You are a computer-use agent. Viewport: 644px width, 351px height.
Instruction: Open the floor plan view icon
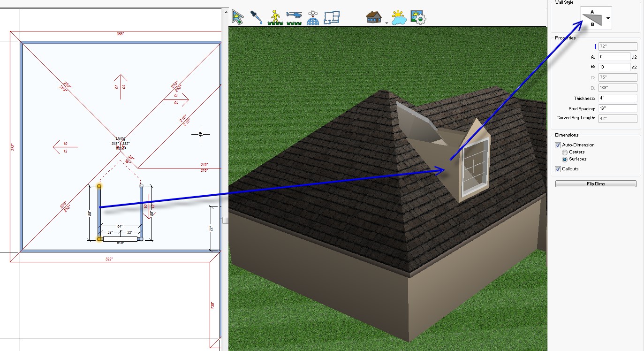332,17
